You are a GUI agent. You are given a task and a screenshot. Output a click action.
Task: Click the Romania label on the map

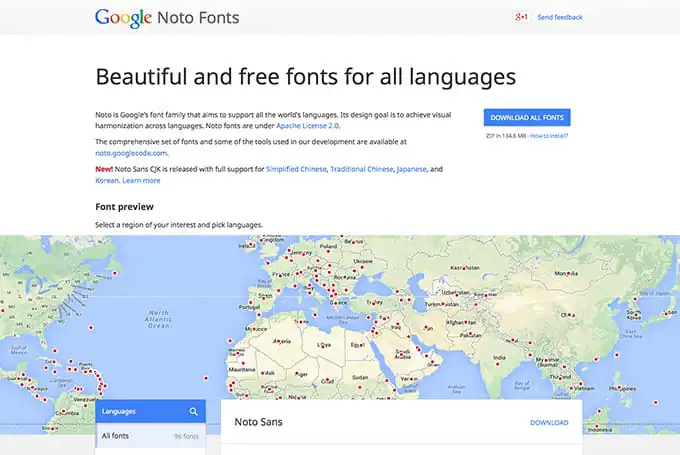click(345, 278)
